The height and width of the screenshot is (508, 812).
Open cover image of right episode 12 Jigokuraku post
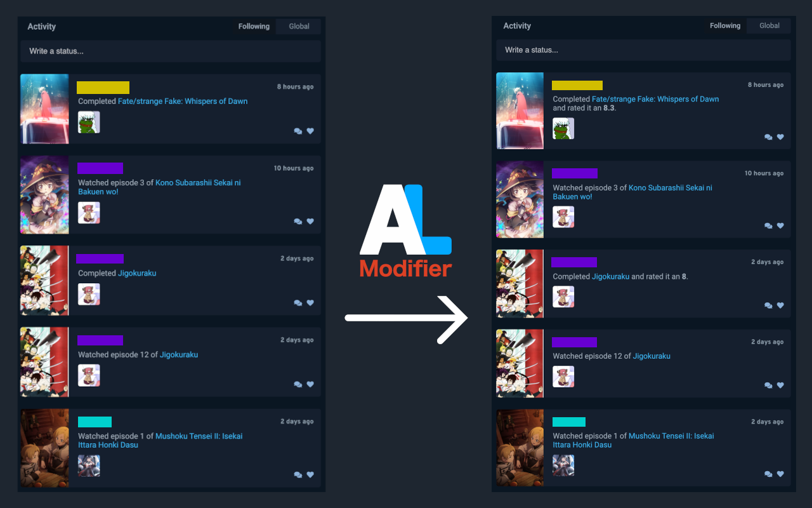[x=520, y=363]
